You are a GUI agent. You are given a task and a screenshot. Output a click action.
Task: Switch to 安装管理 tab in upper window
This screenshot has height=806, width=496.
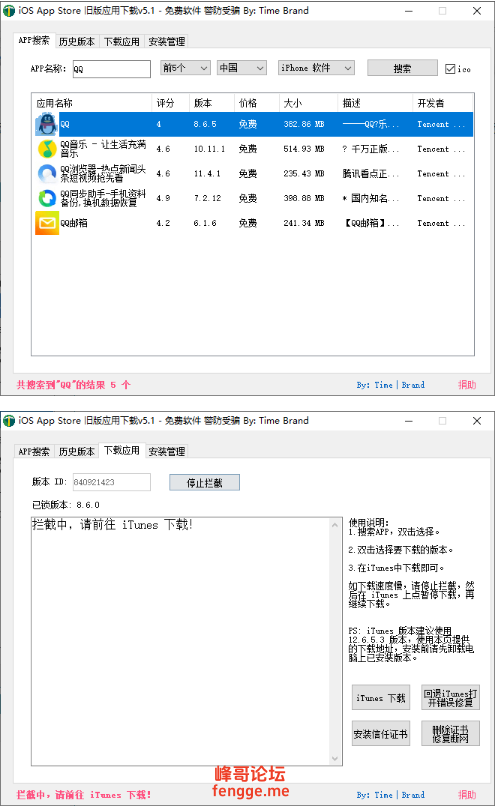click(x=167, y=42)
